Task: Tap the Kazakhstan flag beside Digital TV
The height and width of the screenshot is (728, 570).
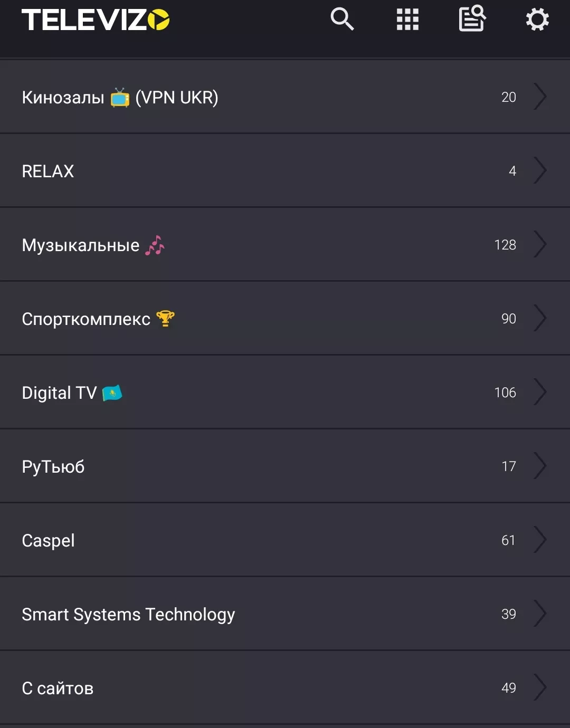Action: [x=112, y=393]
